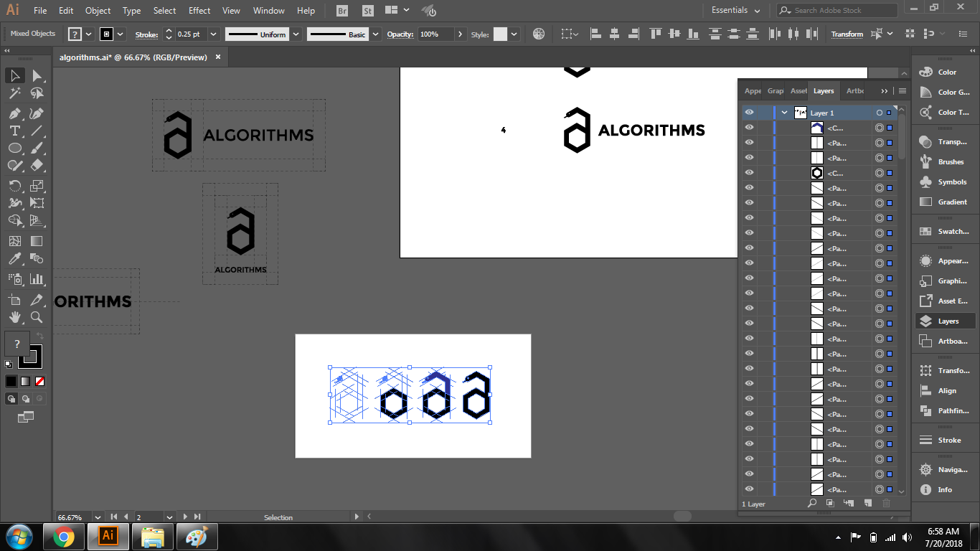Open the Object menu
This screenshot has width=980, height=551.
point(98,11)
